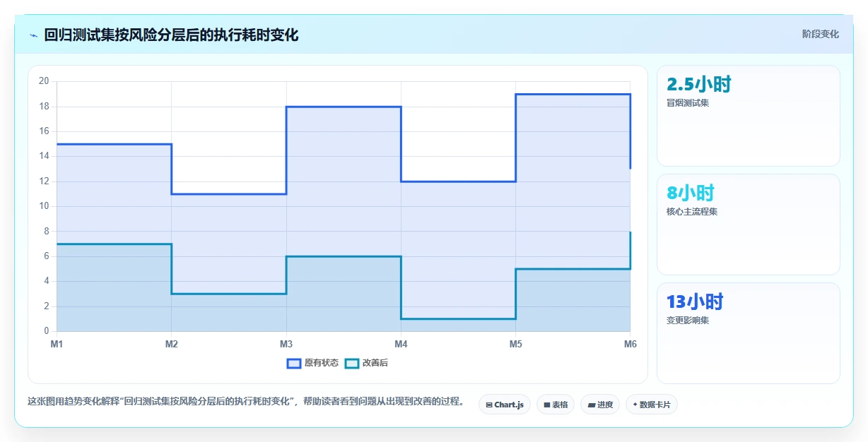Click the y-axis value 10
This screenshot has width=868, height=442.
(44, 206)
